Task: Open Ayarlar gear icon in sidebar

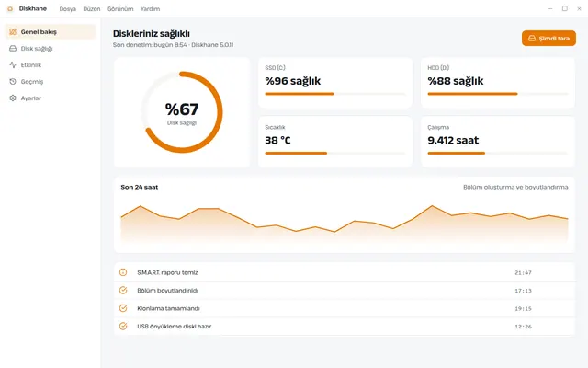Action: pyautogui.click(x=13, y=98)
